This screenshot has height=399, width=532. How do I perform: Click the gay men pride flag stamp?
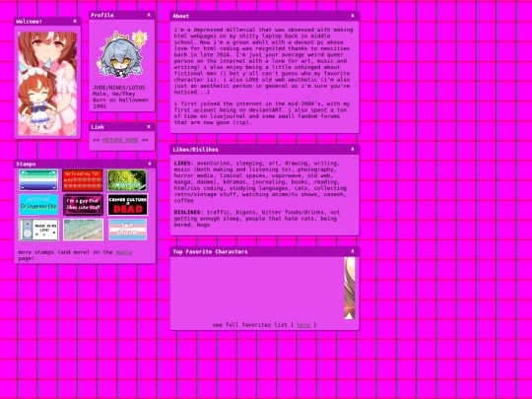pyautogui.click(x=38, y=180)
